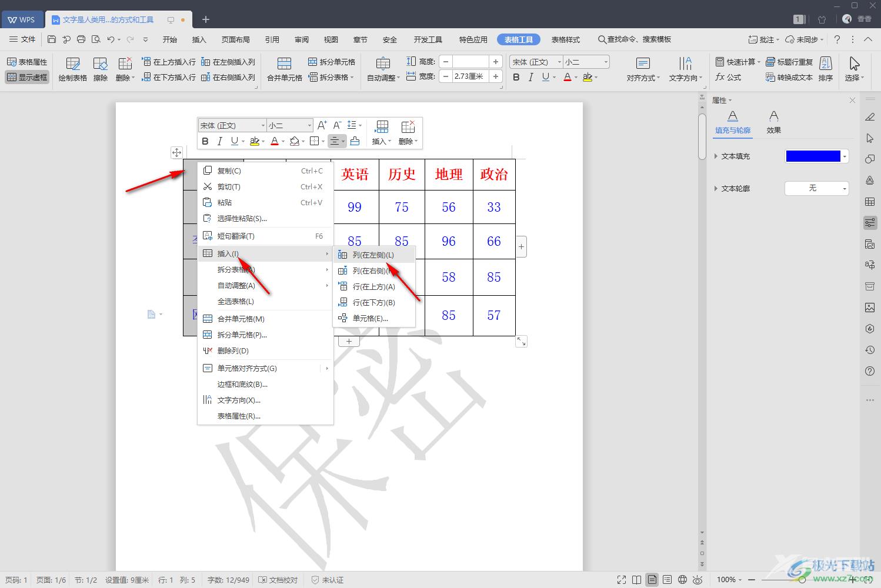Open Table Properties (表格属性) in ribbon
881x588 pixels.
27,62
